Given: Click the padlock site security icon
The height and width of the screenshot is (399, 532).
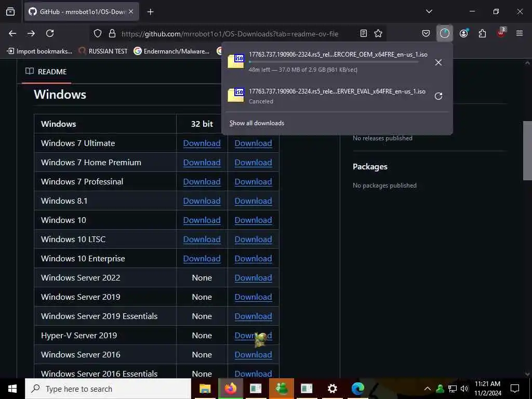Looking at the screenshot, I should click(112, 33).
